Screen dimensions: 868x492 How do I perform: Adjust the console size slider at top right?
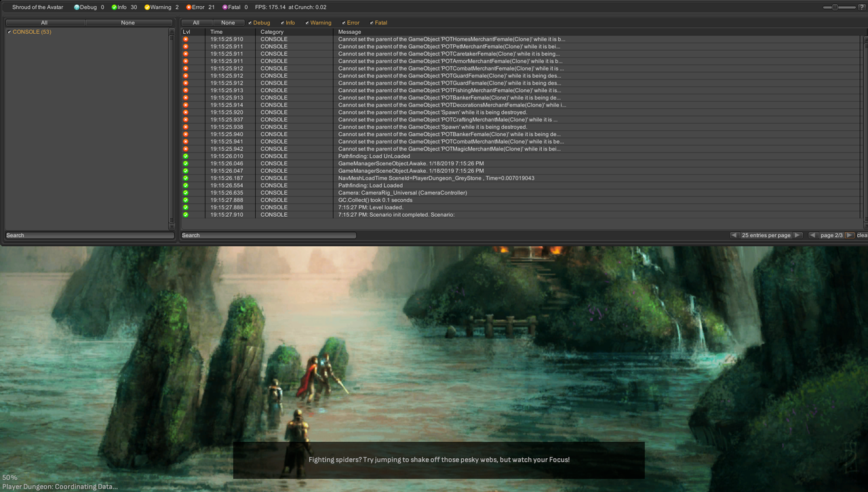[835, 7]
